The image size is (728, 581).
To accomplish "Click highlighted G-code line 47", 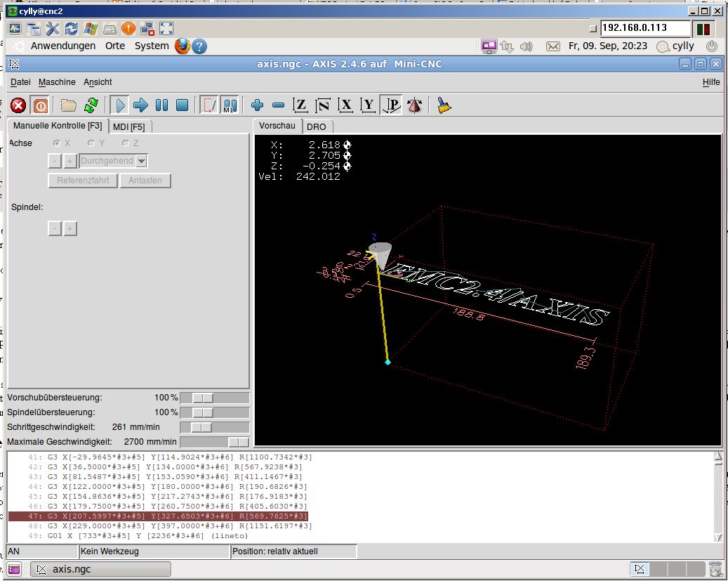I will point(158,516).
